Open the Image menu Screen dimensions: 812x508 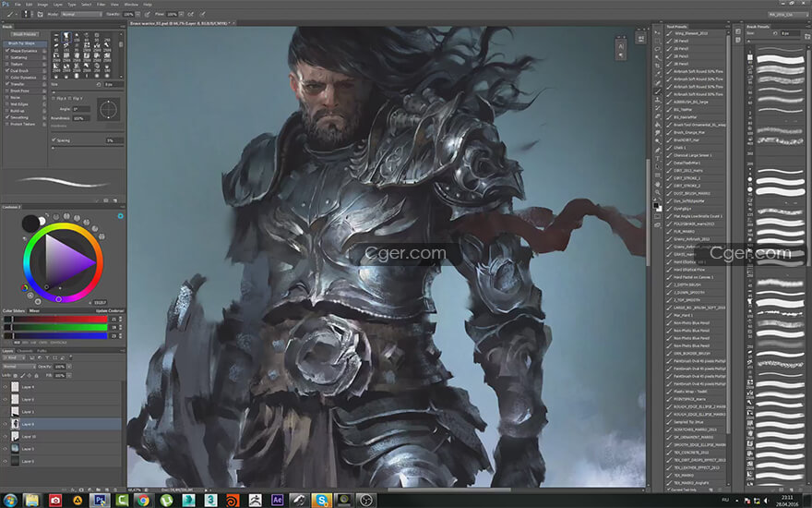pyautogui.click(x=42, y=4)
